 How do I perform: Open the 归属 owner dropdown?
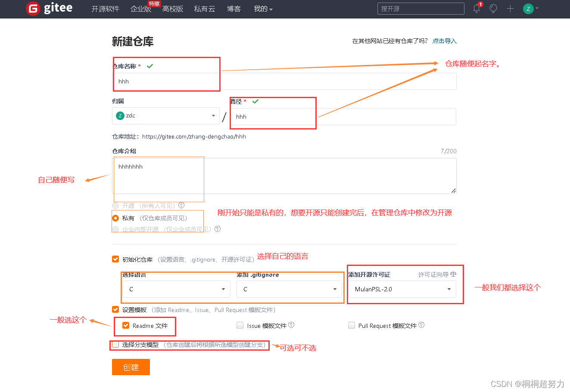click(166, 116)
